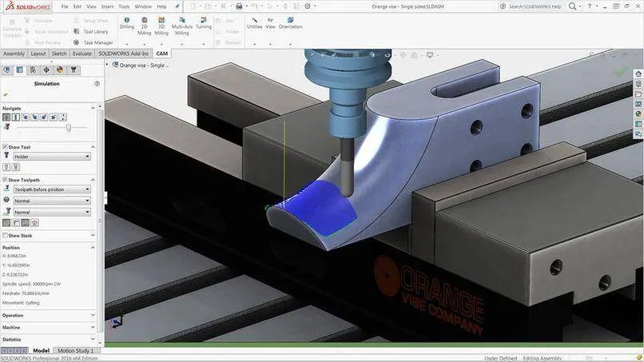The width and height of the screenshot is (644, 362).
Task: Select the funnel CAM manager tab icon
Action: (74, 70)
